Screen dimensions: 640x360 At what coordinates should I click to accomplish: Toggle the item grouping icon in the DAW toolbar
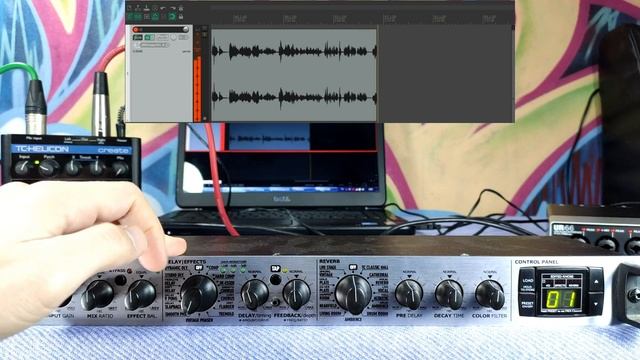[138, 16]
